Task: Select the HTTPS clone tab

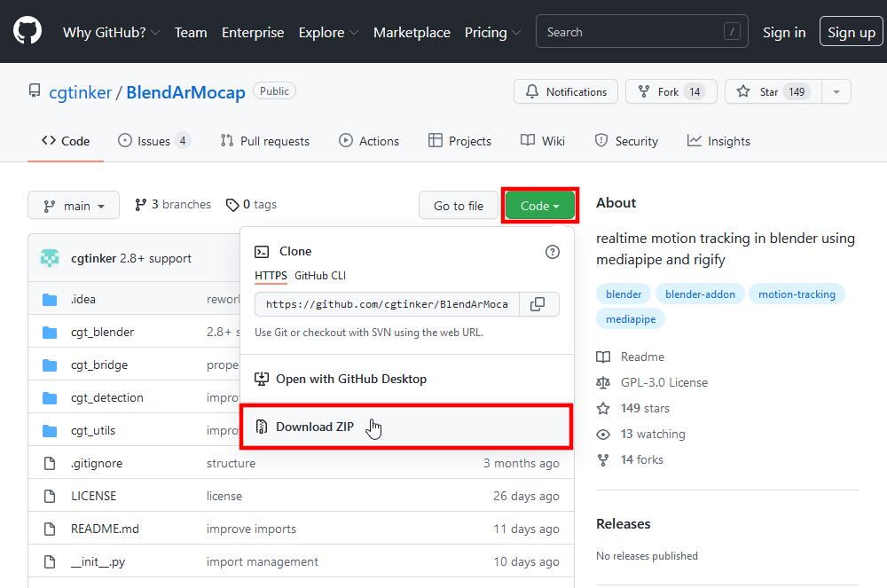Action: (x=271, y=275)
